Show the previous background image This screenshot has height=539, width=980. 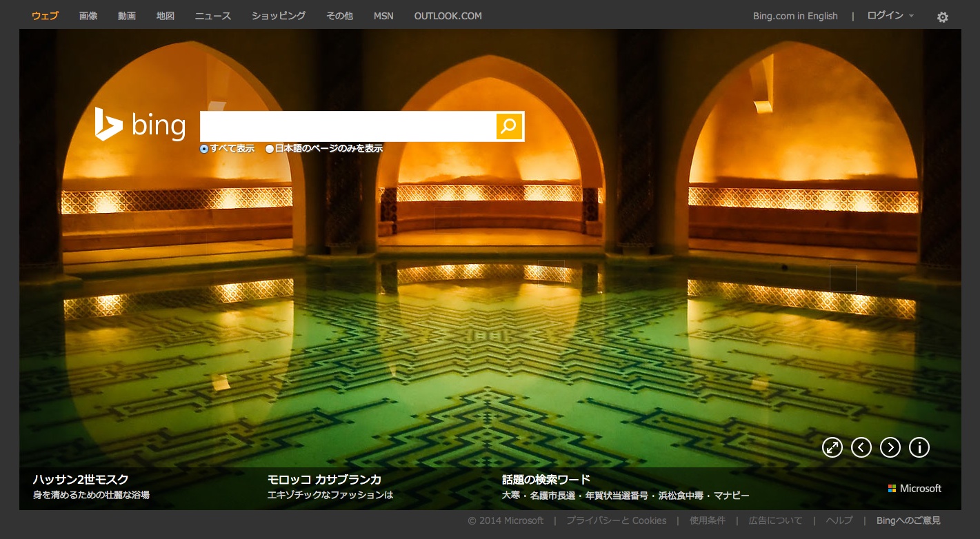861,447
